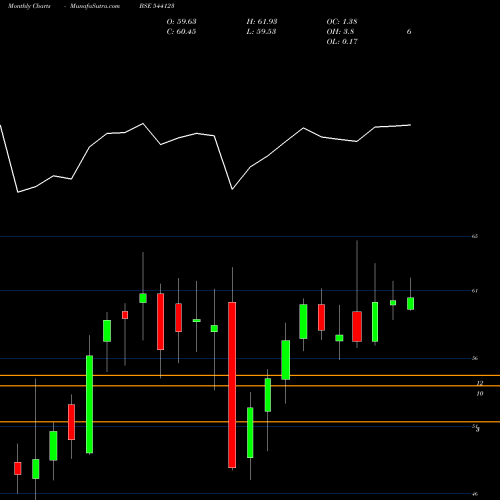Click the 'BSE 544123' symbol text
Screen dimensions: 500x500
pos(157,6)
